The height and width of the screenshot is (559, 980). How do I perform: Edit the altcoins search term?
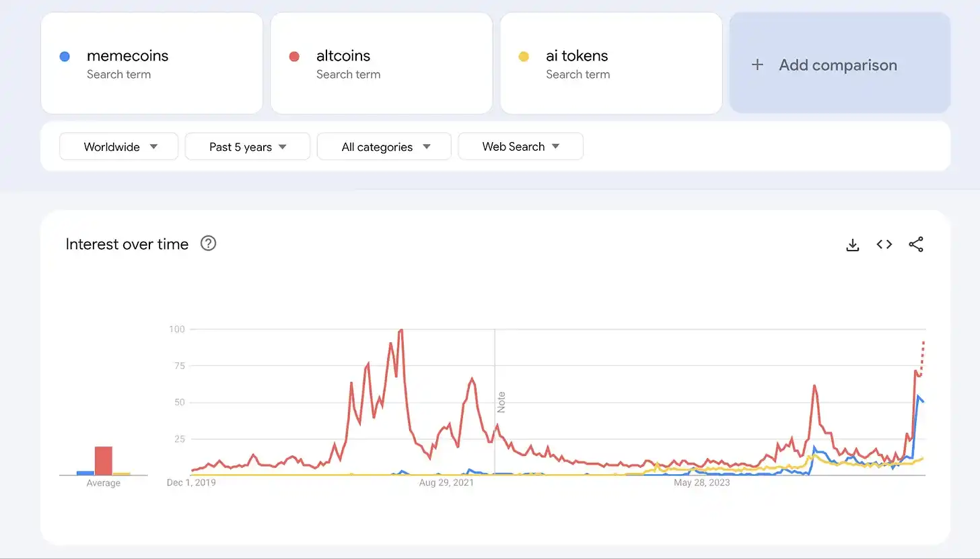[x=343, y=56]
